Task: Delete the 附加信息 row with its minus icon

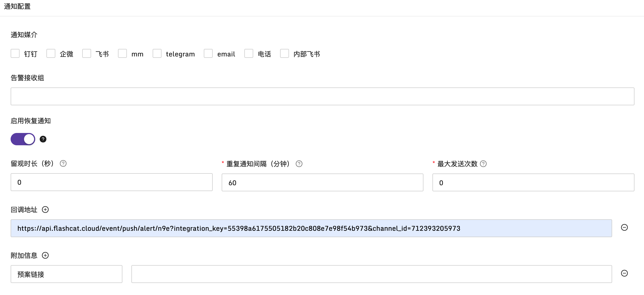Action: pyautogui.click(x=624, y=274)
